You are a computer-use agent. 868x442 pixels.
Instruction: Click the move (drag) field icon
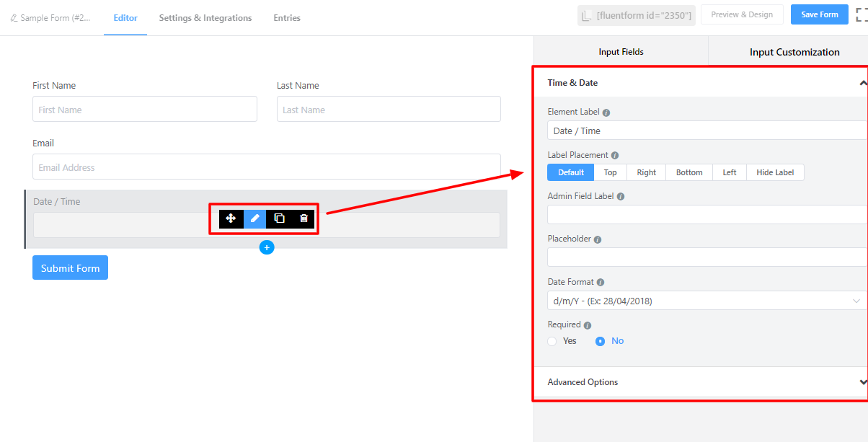[x=231, y=218]
